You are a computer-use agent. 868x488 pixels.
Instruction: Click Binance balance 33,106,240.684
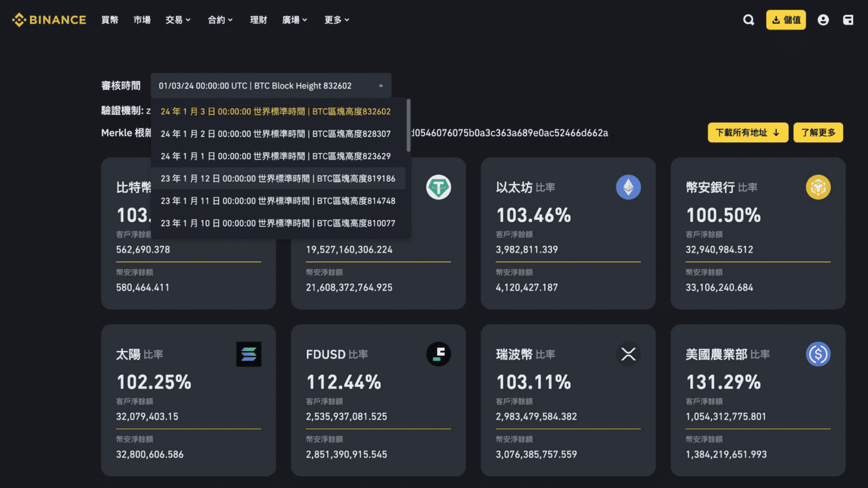[719, 287]
